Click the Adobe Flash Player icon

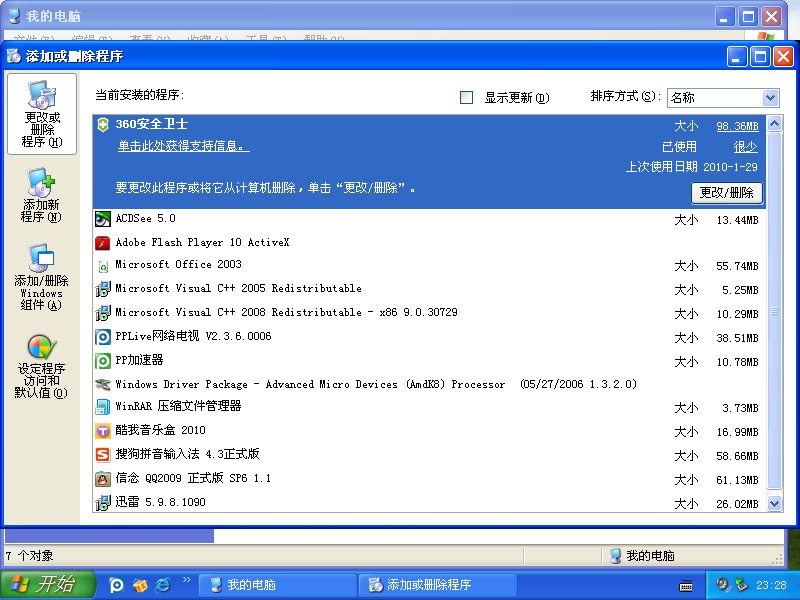click(x=103, y=243)
